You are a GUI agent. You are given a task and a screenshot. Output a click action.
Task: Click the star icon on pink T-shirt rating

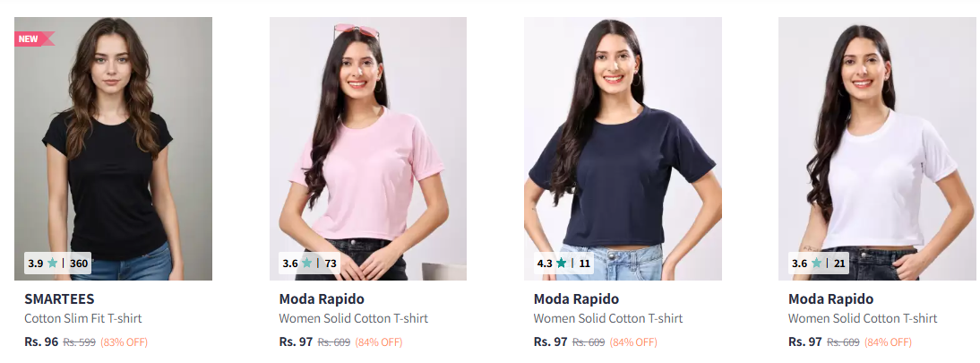[307, 264]
